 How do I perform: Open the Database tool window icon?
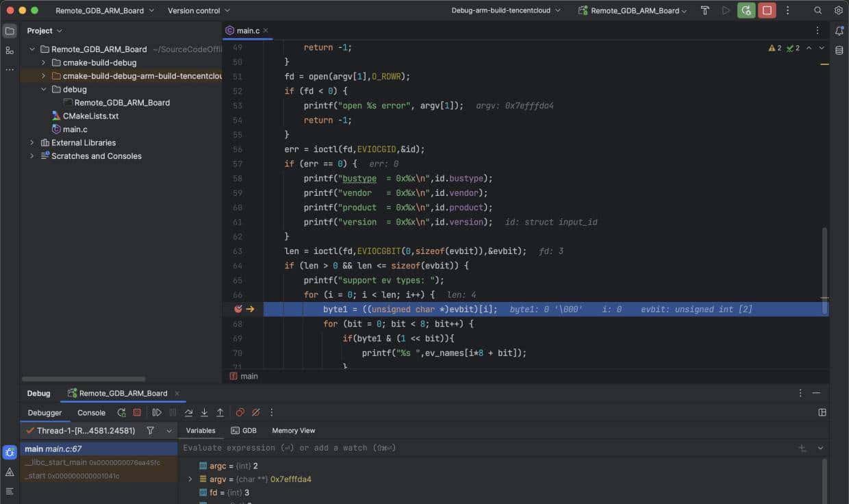[x=839, y=50]
